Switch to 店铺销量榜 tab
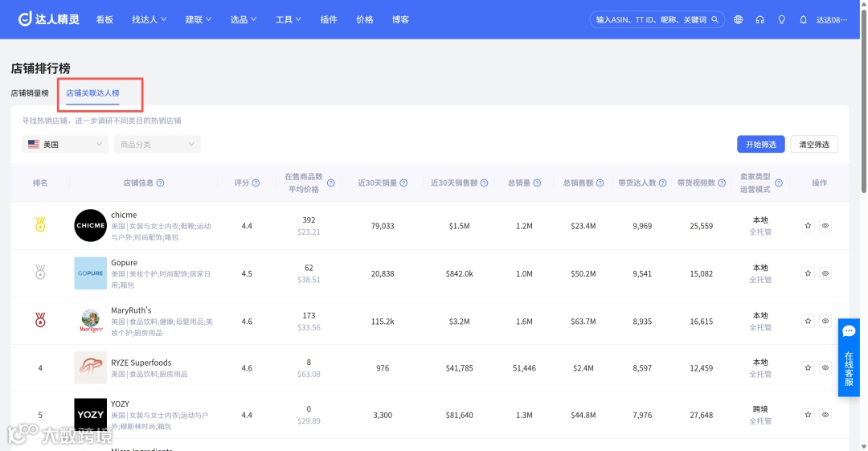The height and width of the screenshot is (451, 868). pos(30,93)
